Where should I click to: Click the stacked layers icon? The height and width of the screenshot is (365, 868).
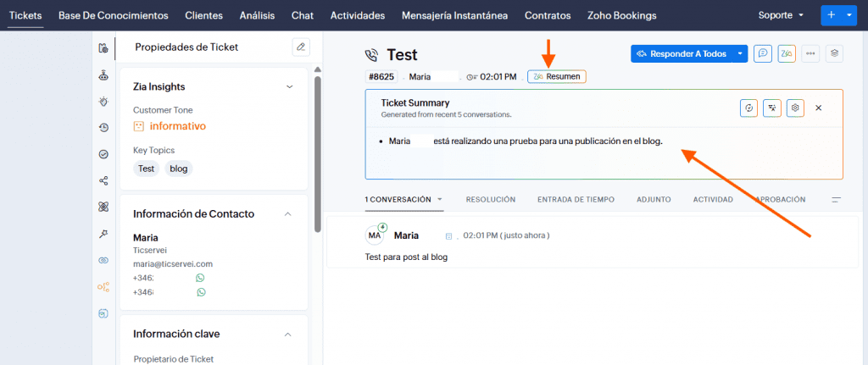[834, 53]
